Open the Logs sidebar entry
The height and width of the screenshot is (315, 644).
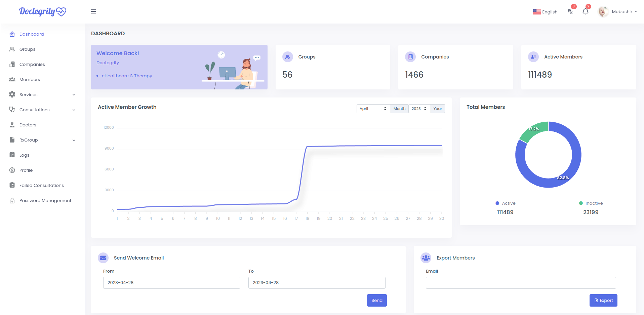tap(24, 155)
